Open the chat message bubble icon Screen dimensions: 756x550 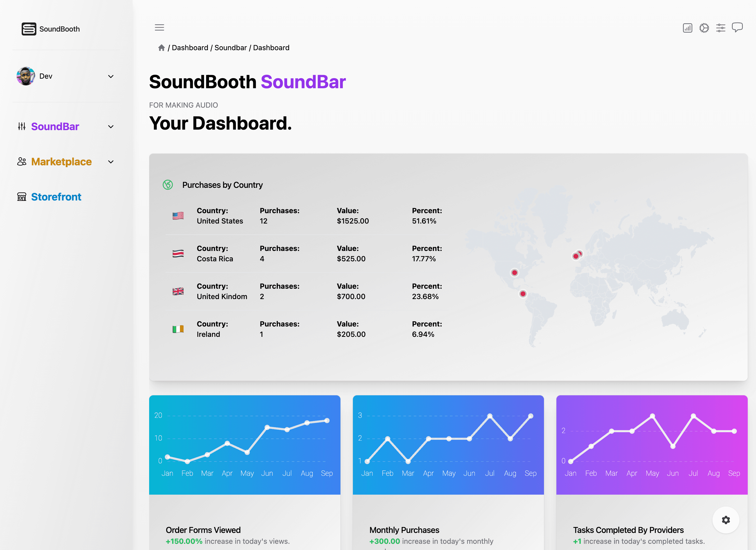point(737,28)
